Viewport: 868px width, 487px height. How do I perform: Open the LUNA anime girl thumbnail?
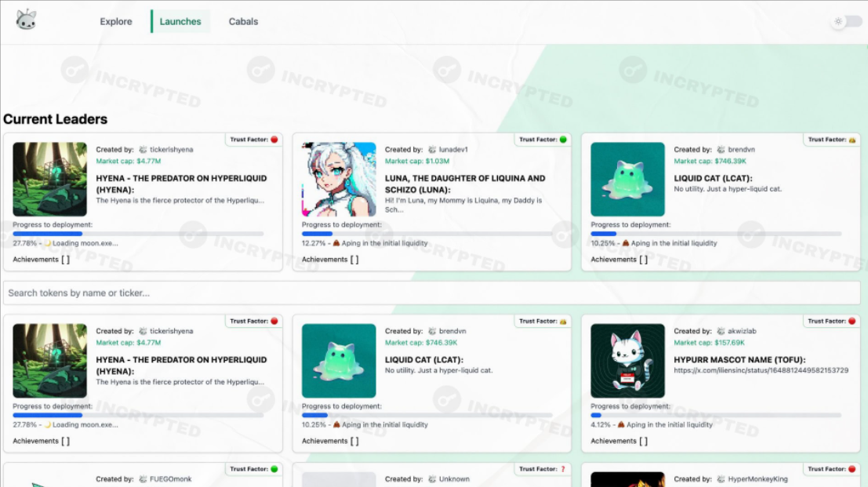pos(339,180)
